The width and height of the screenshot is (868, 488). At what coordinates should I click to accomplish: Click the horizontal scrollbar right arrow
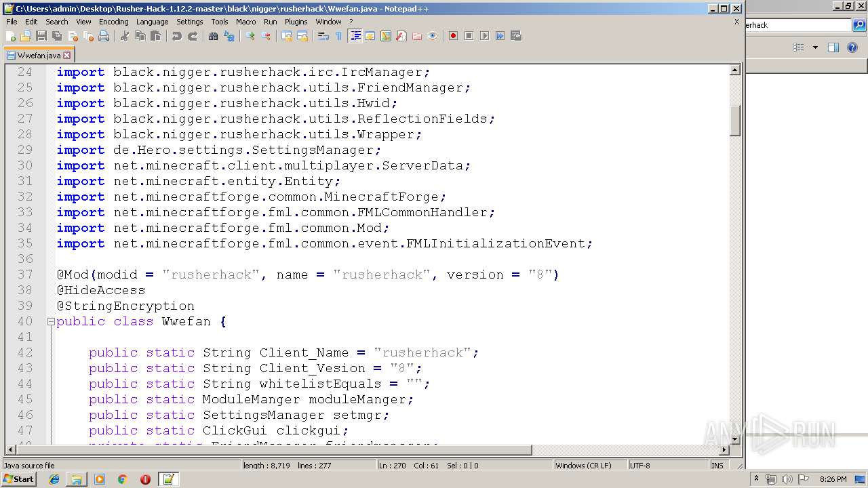tap(724, 450)
